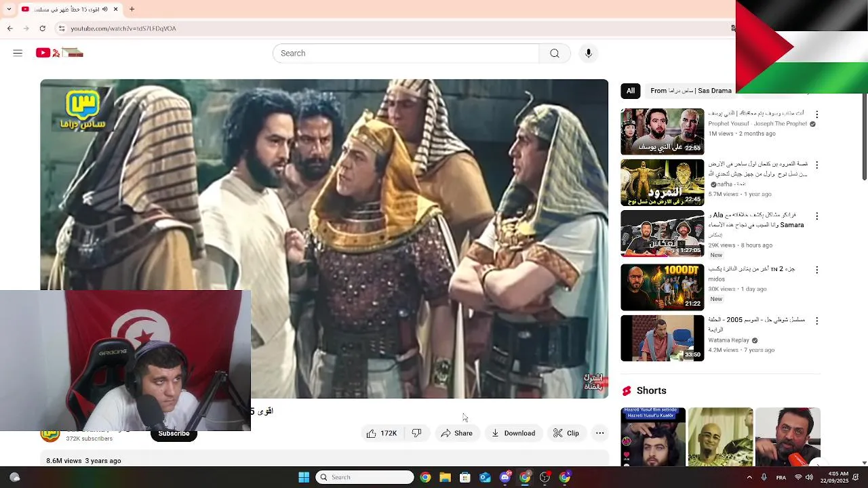Image resolution: width=868 pixels, height=488 pixels.
Task: Select the All filter chip
Action: [x=631, y=91]
